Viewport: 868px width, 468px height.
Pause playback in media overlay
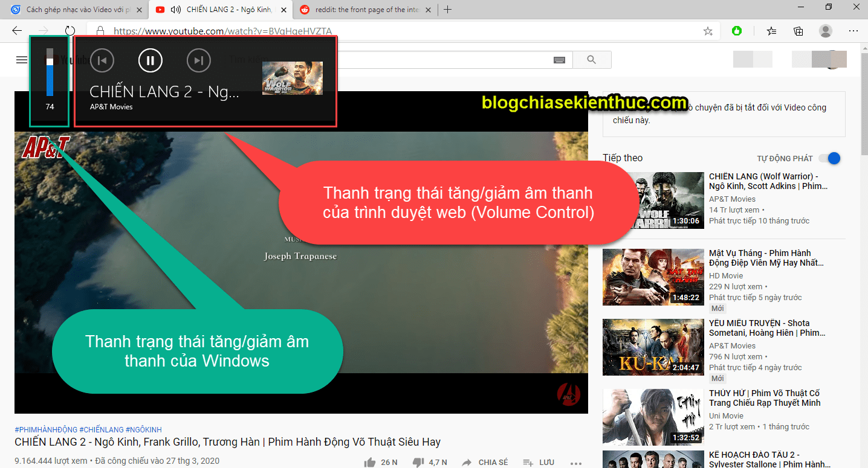click(x=151, y=60)
